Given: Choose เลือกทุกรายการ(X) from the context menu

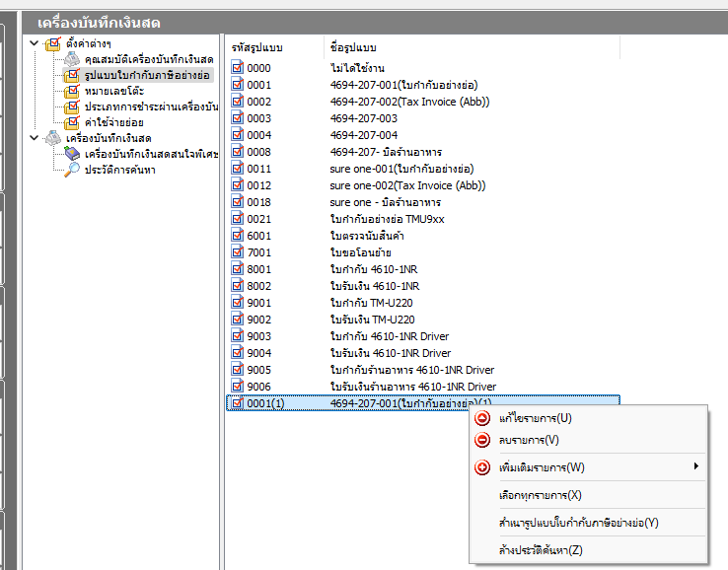Looking at the screenshot, I should click(x=541, y=495).
